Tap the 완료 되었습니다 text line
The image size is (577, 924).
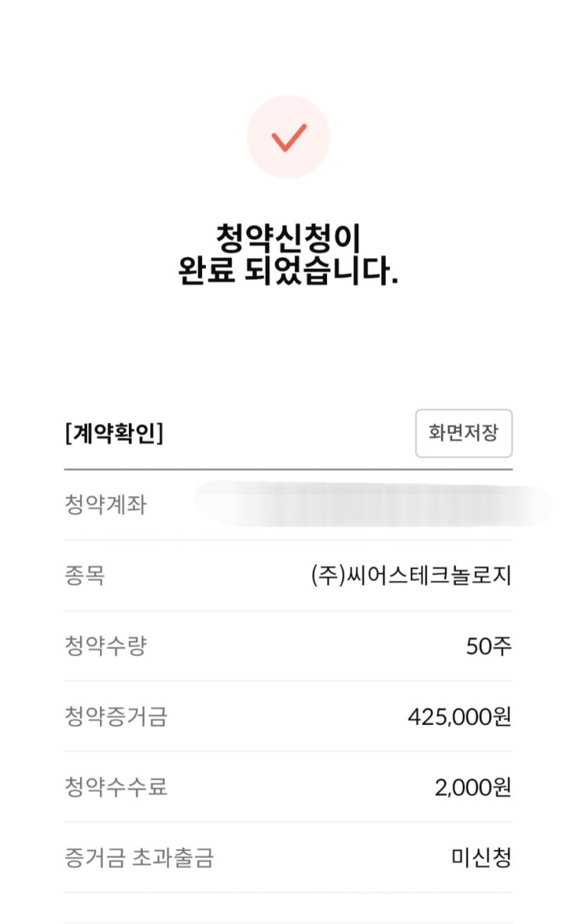click(288, 272)
